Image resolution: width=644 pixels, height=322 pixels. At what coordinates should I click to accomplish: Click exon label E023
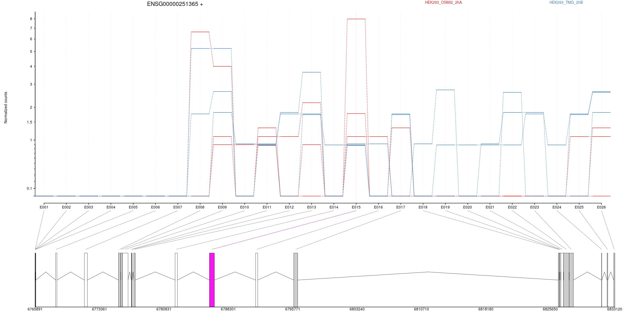535,207
